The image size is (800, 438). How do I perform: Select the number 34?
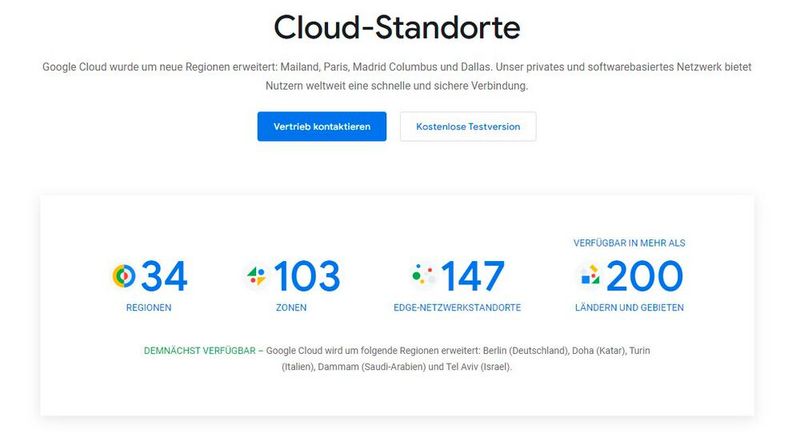tap(164, 276)
